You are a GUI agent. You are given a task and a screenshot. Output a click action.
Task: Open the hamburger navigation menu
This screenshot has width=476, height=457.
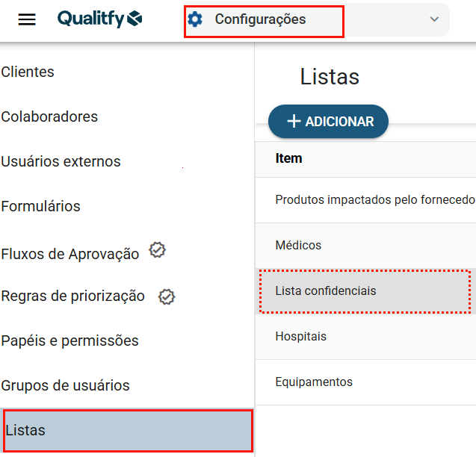pyautogui.click(x=27, y=19)
